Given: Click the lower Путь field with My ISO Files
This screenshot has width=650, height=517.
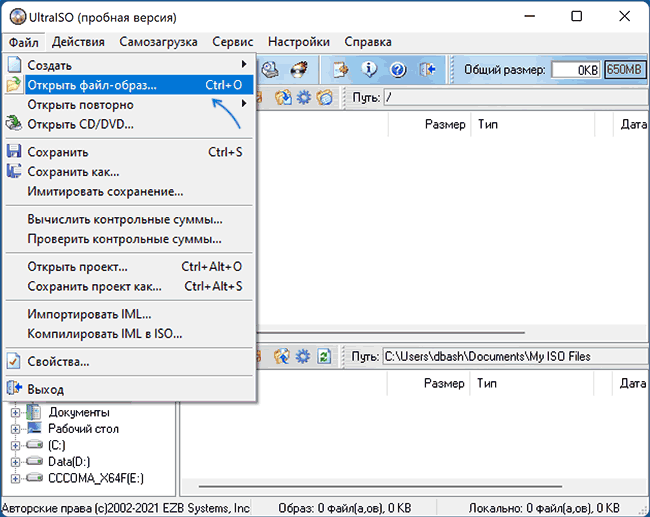Looking at the screenshot, I should (516, 357).
